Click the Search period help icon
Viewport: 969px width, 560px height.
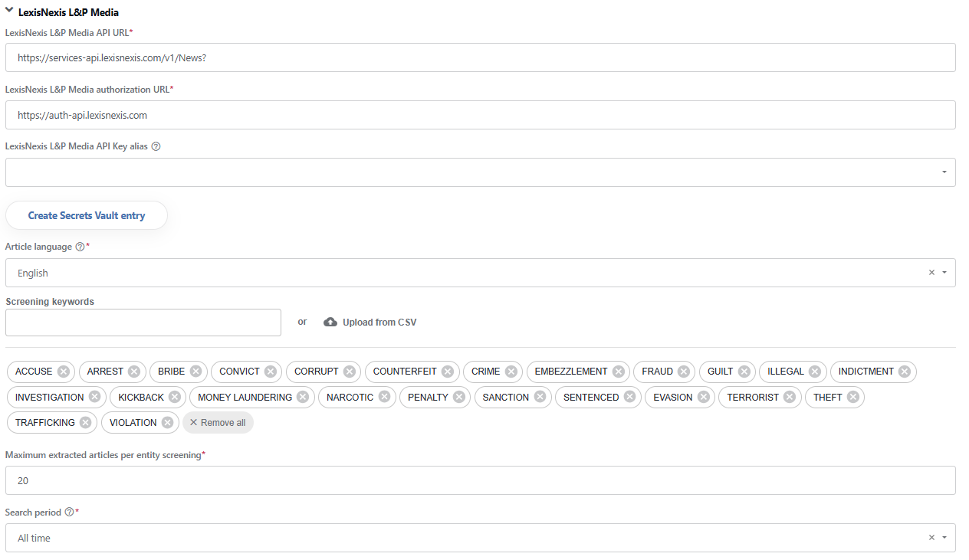click(70, 512)
